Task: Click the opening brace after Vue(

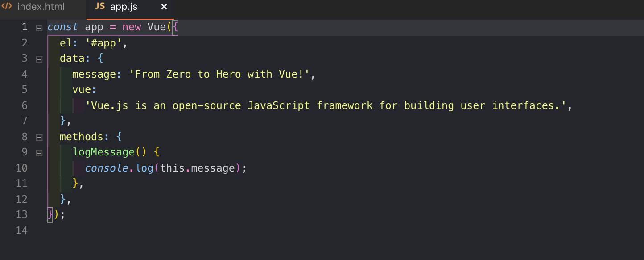Action: click(175, 27)
